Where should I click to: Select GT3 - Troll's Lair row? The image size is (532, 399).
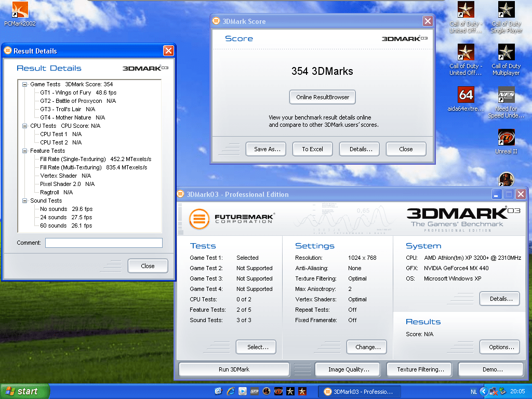pos(68,109)
